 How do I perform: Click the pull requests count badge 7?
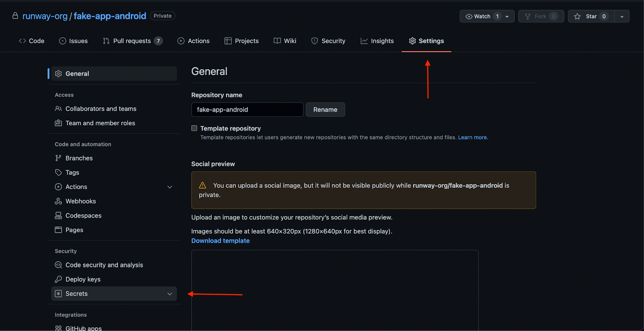click(x=158, y=41)
